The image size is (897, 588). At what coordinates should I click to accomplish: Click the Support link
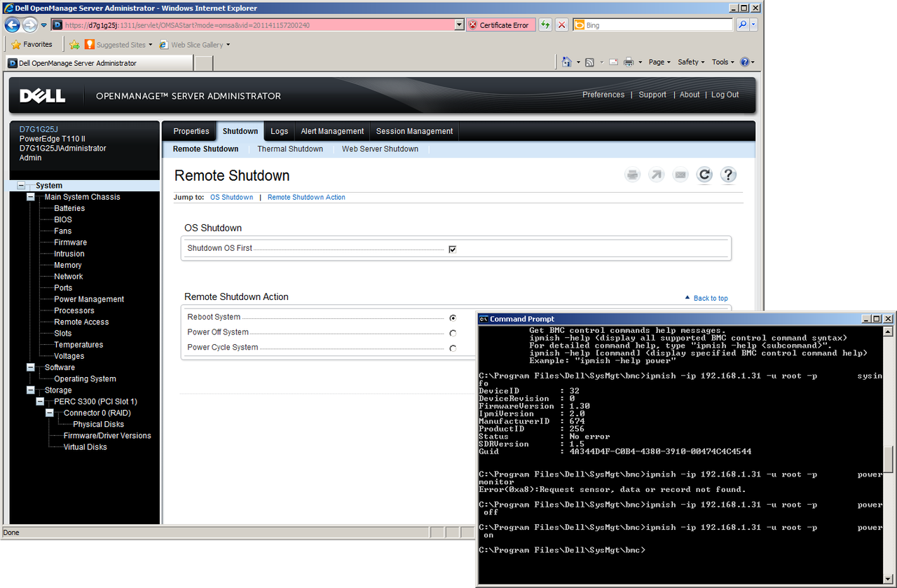tap(652, 95)
